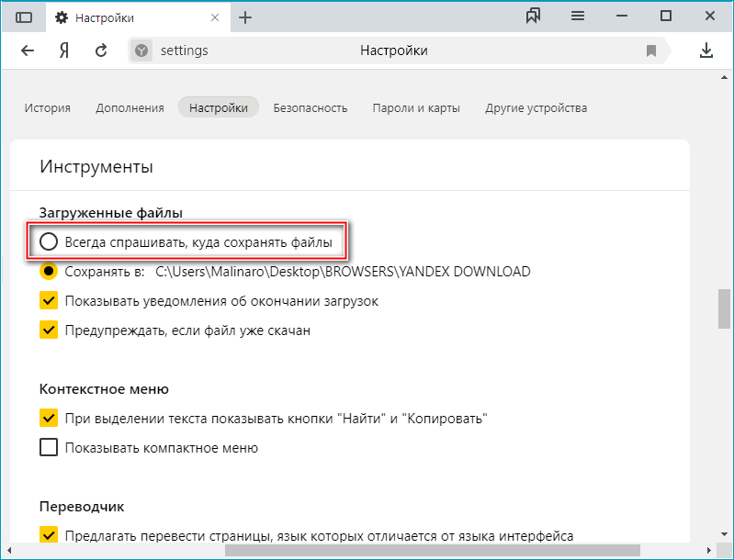The width and height of the screenshot is (734, 560).
Task: Click the 'Инструменты' section heading
Action: (96, 166)
